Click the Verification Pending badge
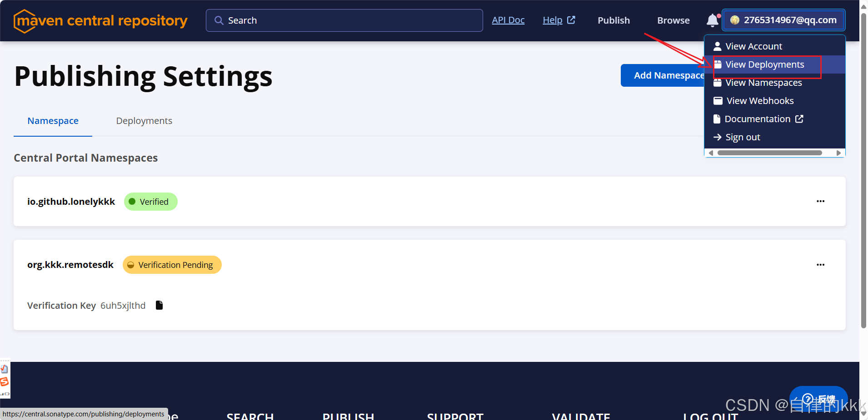 172,265
